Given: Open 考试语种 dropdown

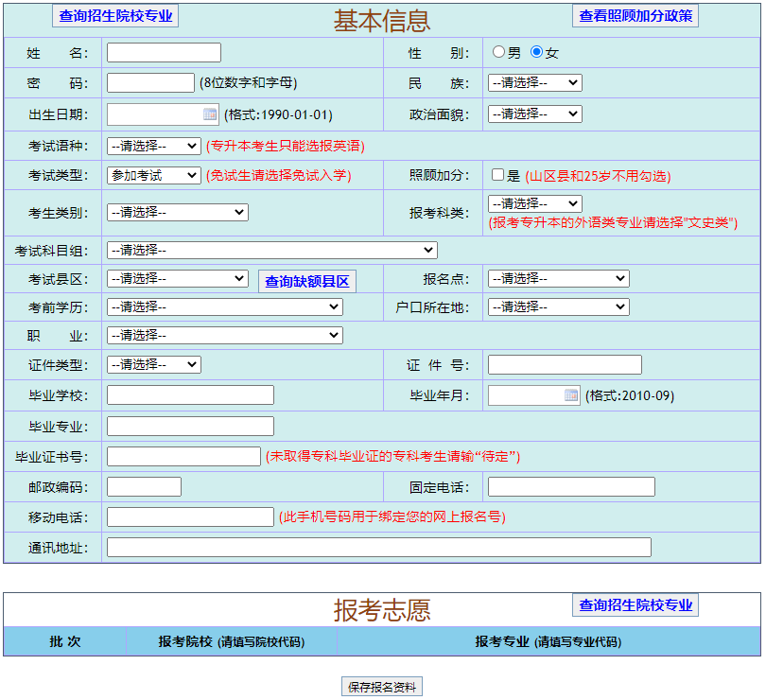Looking at the screenshot, I should (154, 146).
